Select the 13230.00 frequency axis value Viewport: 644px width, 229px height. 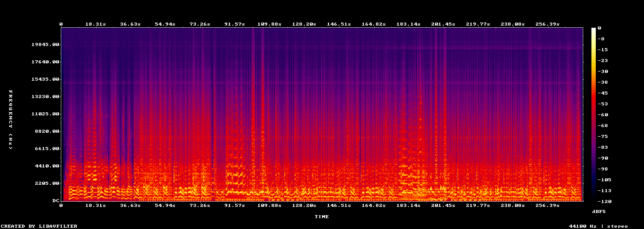pyautogui.click(x=45, y=97)
